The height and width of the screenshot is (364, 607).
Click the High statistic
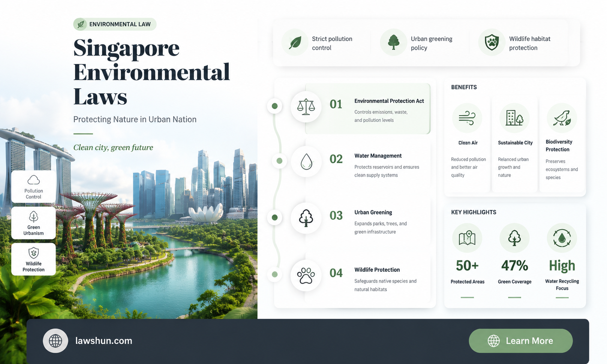point(562,266)
